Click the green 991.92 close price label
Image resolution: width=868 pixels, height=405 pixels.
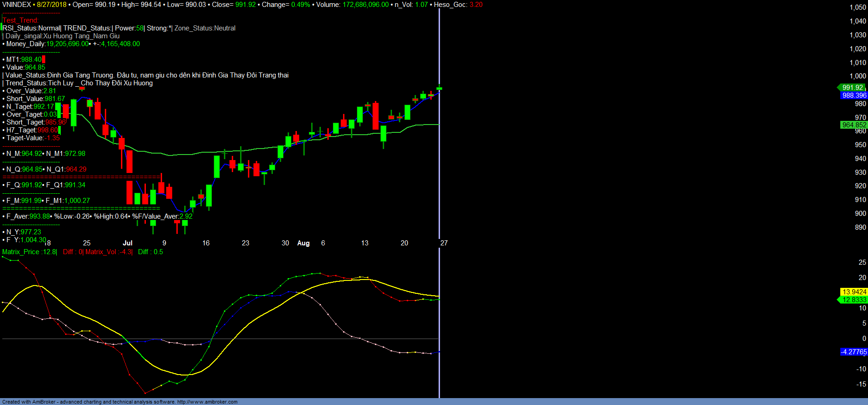(852, 88)
